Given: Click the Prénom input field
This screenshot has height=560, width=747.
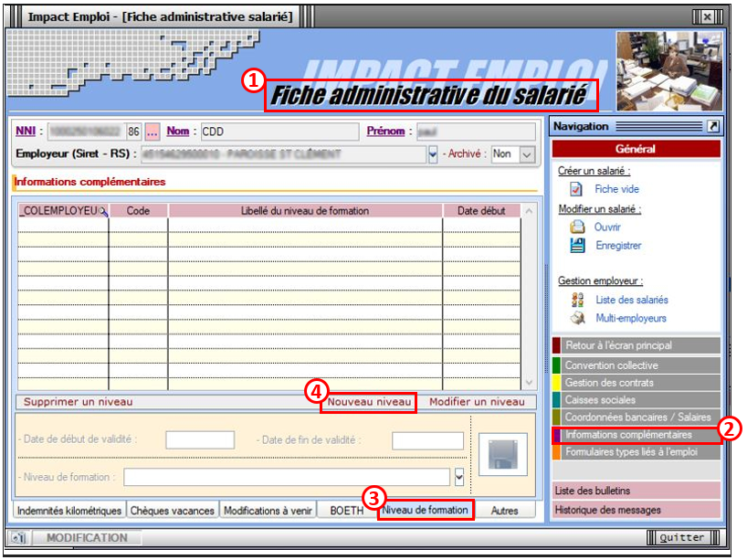Looking at the screenshot, I should [x=476, y=132].
